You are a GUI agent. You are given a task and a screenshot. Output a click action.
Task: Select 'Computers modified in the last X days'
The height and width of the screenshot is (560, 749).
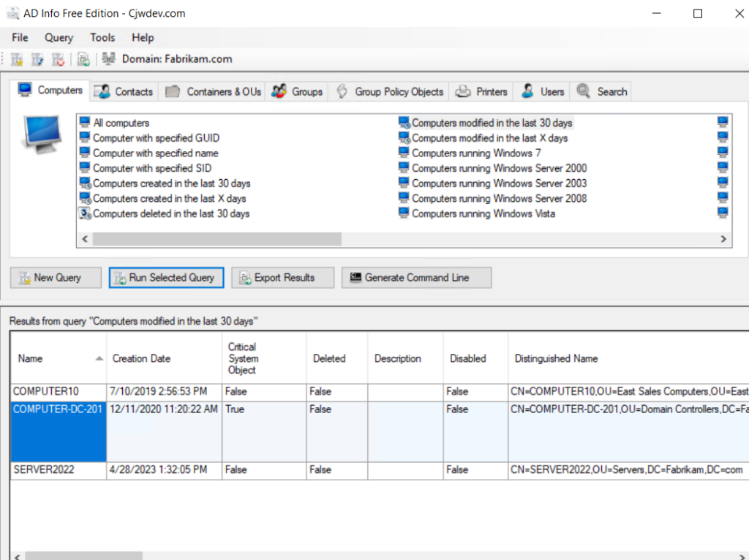(x=483, y=138)
